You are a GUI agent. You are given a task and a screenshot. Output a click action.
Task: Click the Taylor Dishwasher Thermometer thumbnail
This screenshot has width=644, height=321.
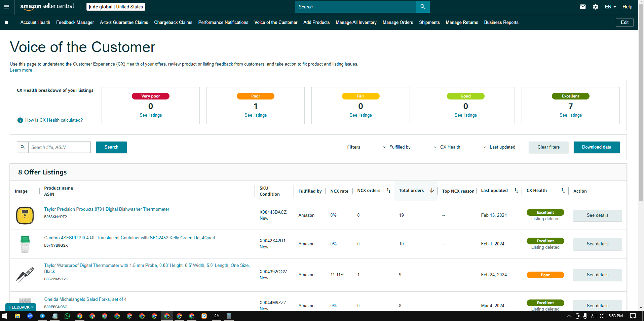[25, 215]
